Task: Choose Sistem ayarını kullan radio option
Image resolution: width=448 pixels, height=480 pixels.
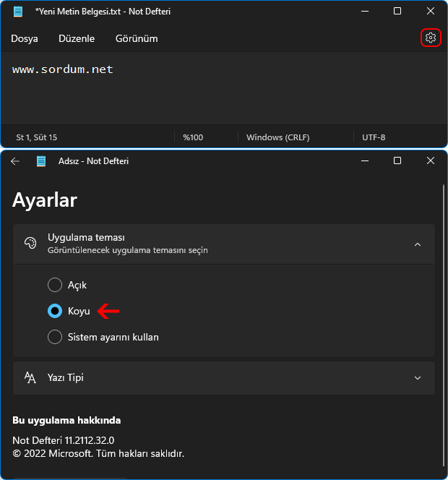Action: (55, 337)
